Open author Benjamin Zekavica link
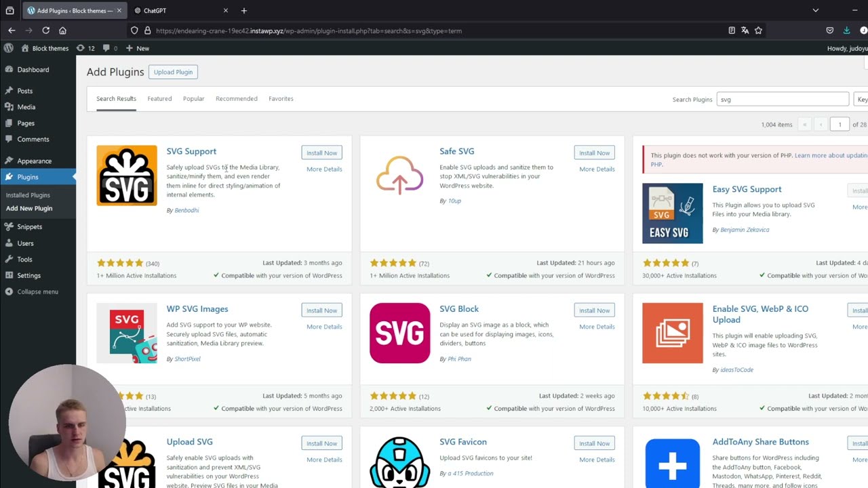 [745, 230]
